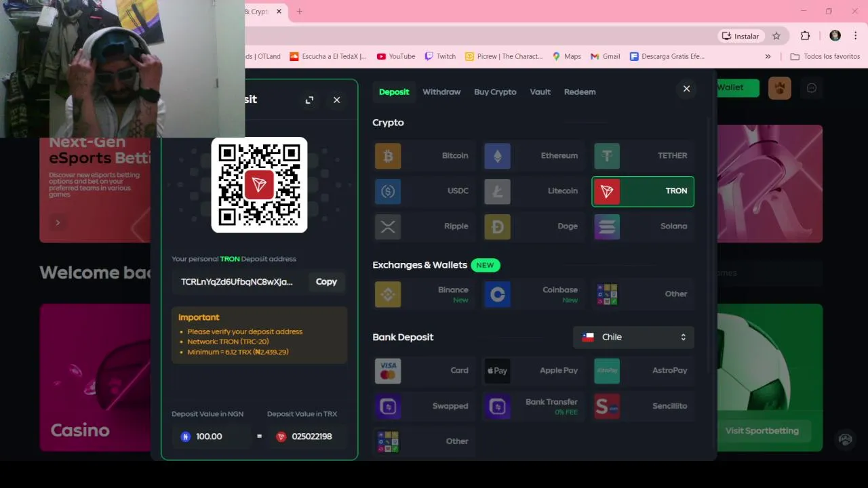Open the Twitch bookmark

(440, 56)
